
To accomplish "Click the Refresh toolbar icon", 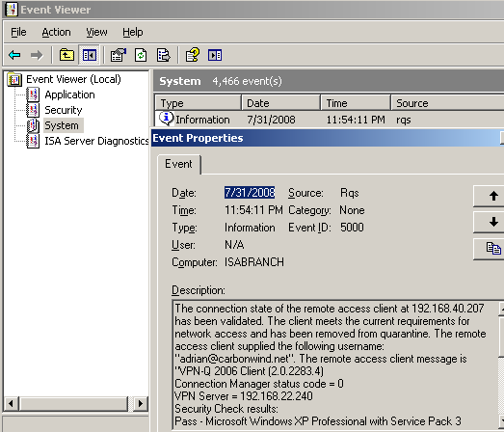I will 141,55.
